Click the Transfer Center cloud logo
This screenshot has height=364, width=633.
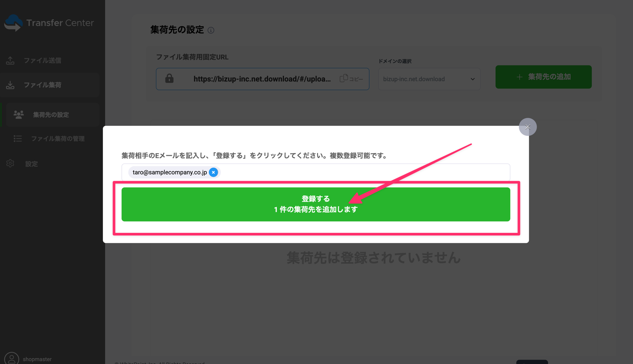pyautogui.click(x=13, y=22)
